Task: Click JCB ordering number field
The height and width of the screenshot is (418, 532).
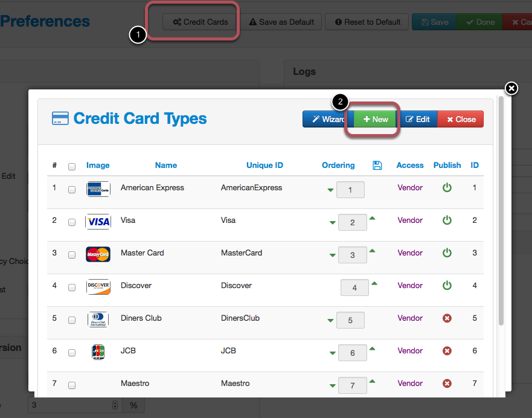Action: (353, 353)
